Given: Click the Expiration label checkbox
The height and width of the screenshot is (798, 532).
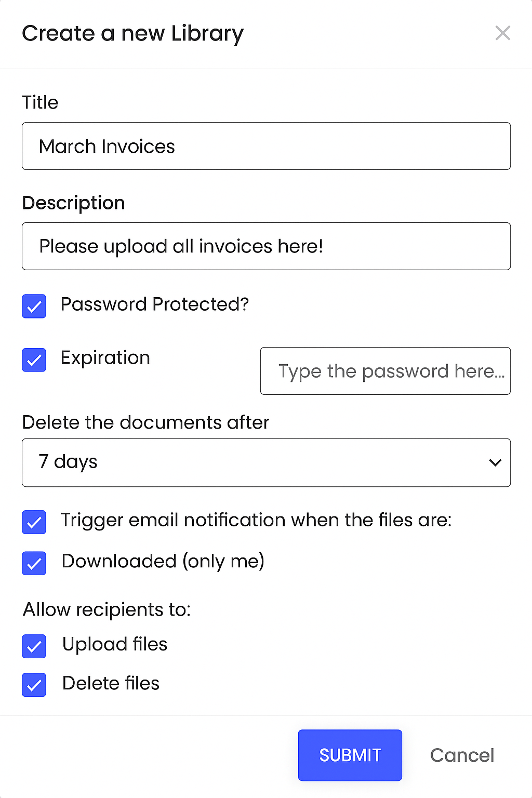Looking at the screenshot, I should [x=34, y=360].
